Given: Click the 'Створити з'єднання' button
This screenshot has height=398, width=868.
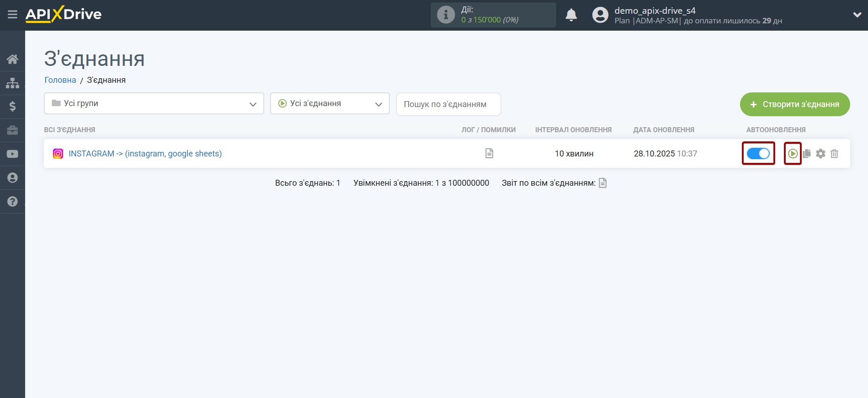Looking at the screenshot, I should pos(794,104).
